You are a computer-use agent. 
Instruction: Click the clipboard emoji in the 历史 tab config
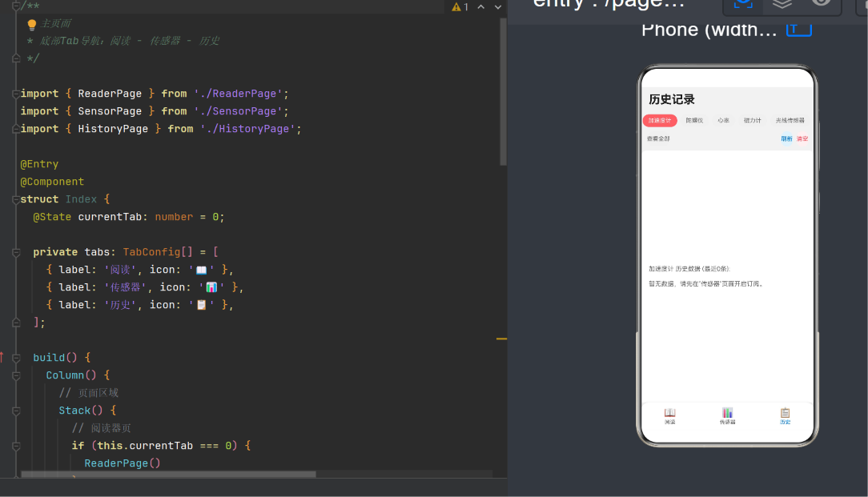pos(202,305)
